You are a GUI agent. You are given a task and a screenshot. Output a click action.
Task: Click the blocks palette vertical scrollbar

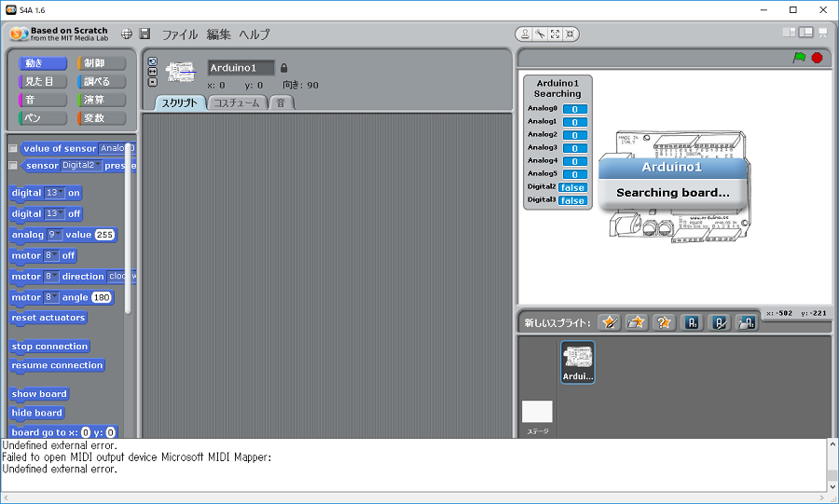[x=128, y=230]
